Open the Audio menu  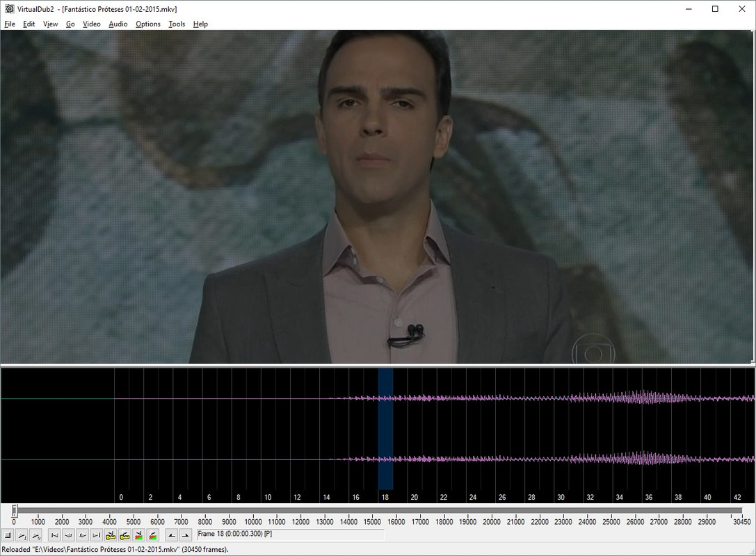click(118, 24)
